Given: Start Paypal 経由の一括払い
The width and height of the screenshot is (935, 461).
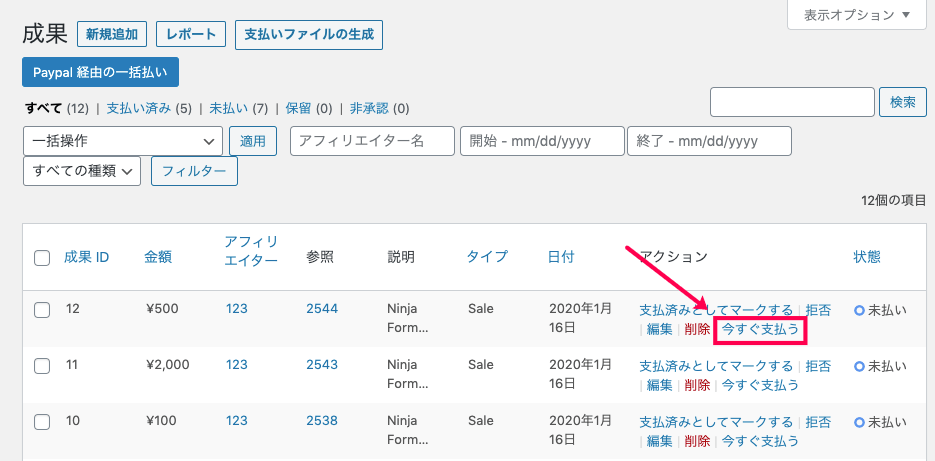Looking at the screenshot, I should 100,72.
